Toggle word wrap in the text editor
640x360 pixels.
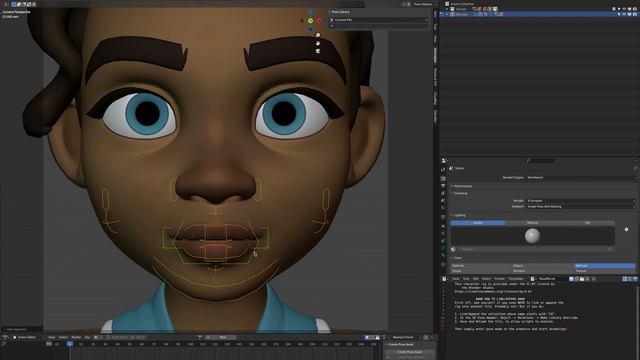point(630,279)
